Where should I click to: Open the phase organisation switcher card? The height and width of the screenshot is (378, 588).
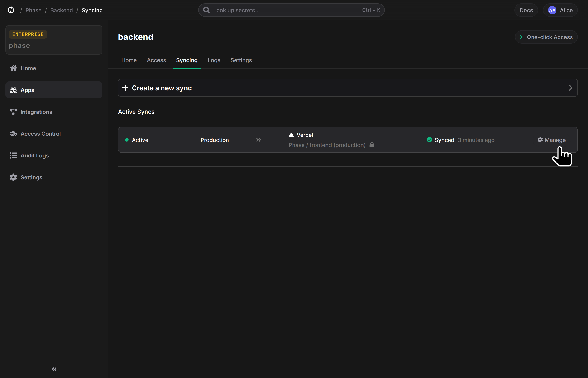54,40
